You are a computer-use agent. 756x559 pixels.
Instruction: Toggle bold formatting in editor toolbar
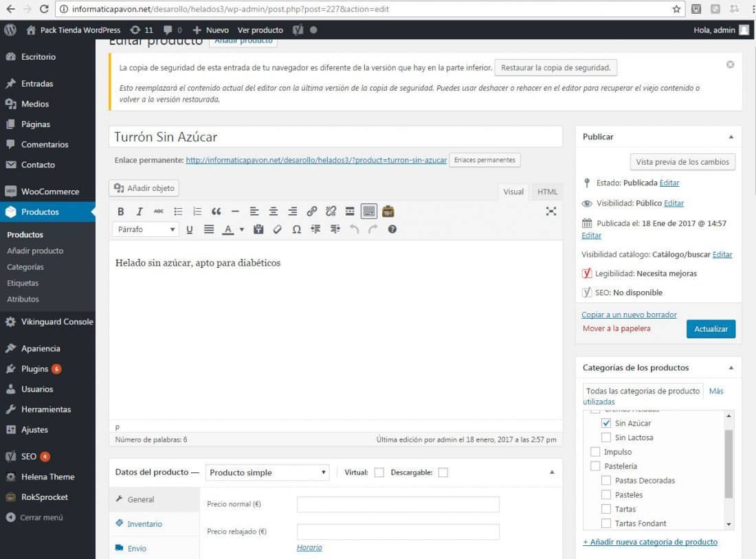point(120,212)
